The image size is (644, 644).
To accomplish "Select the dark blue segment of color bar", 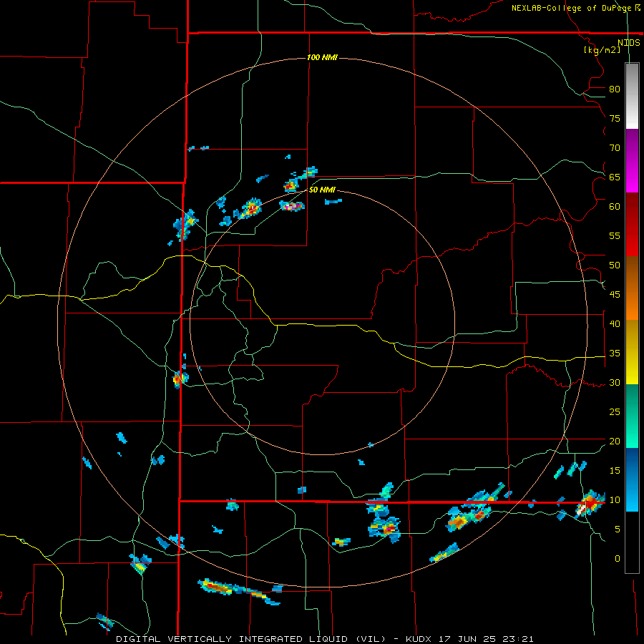I will pos(632,479).
